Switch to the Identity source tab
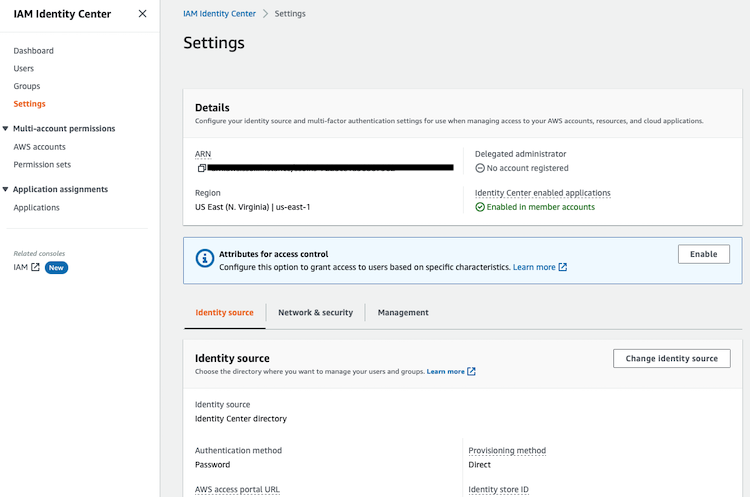 click(224, 312)
